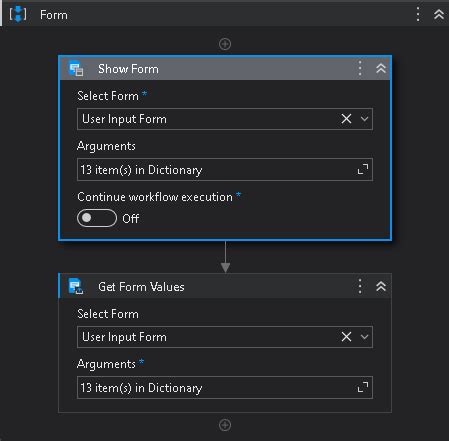
Task: Select the Show Form activity header
Action: pos(225,69)
